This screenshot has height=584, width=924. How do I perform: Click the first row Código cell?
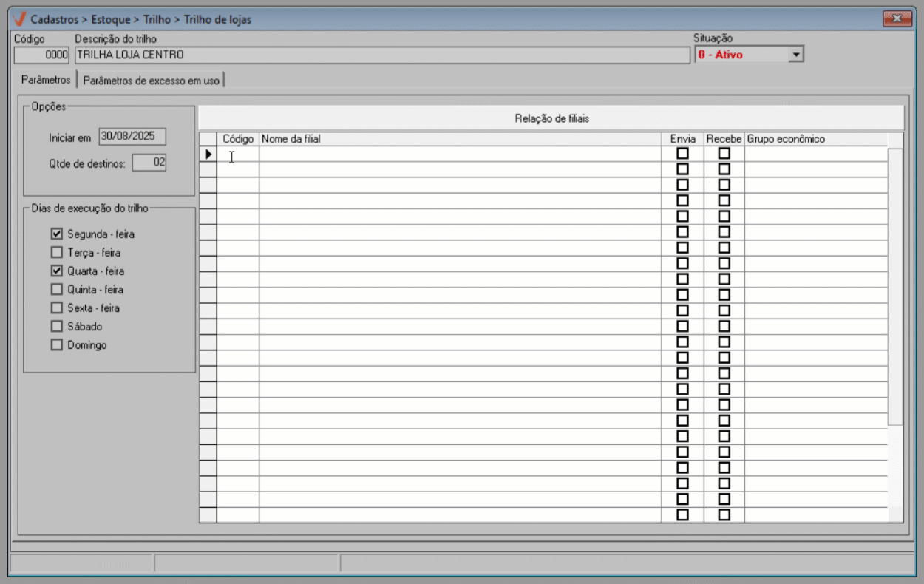(x=238, y=154)
